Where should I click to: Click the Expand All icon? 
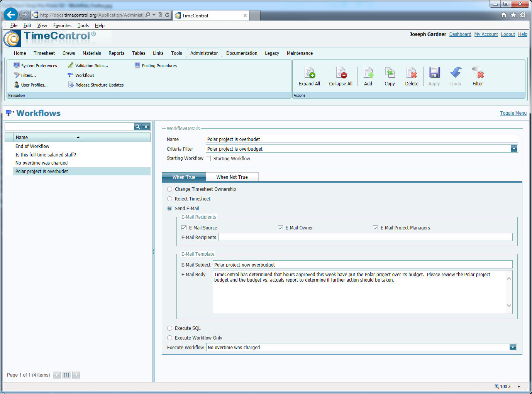[x=310, y=73]
